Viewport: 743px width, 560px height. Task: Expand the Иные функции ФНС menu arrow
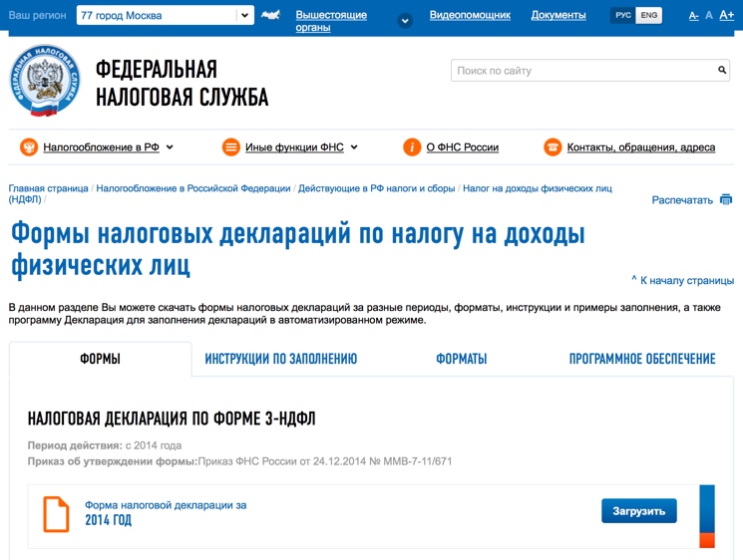(354, 147)
